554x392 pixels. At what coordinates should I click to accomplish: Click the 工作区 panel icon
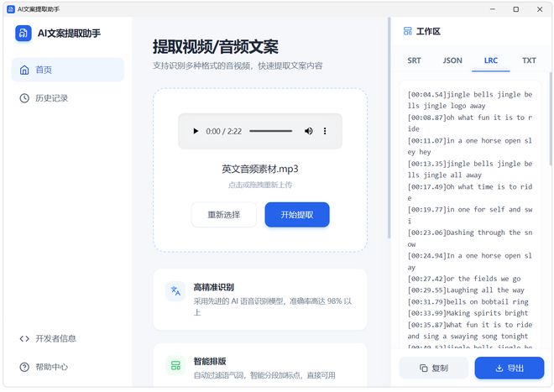pyautogui.click(x=407, y=31)
